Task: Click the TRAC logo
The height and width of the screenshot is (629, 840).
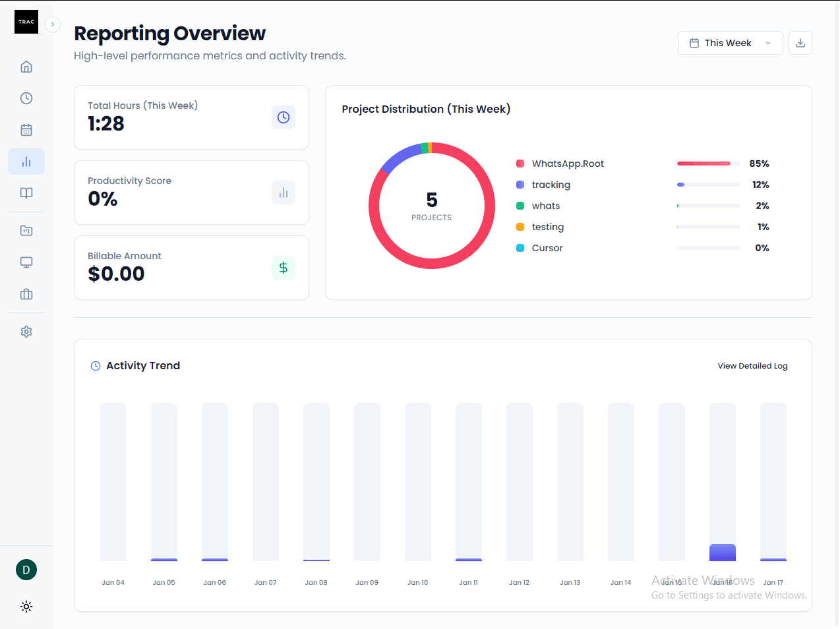Action: coord(26,22)
